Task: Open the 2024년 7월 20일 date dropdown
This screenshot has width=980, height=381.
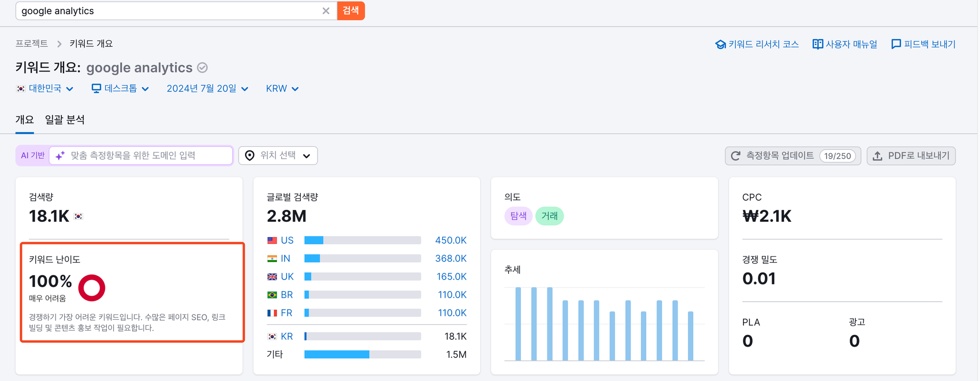Action: pyautogui.click(x=207, y=89)
